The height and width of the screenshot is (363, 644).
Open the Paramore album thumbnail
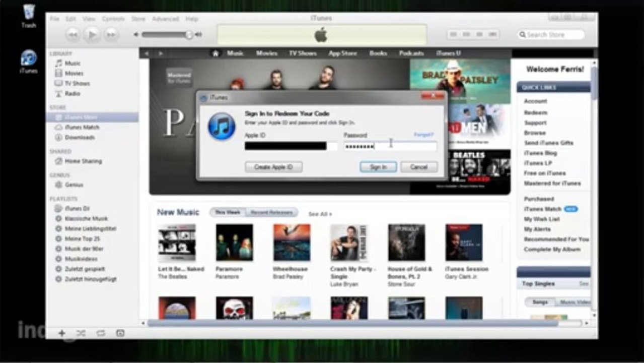(235, 243)
